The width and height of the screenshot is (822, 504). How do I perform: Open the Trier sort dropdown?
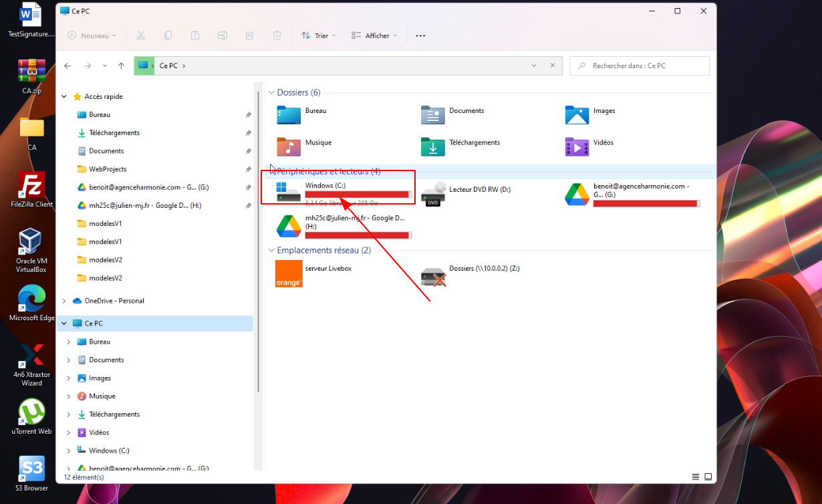pyautogui.click(x=318, y=35)
